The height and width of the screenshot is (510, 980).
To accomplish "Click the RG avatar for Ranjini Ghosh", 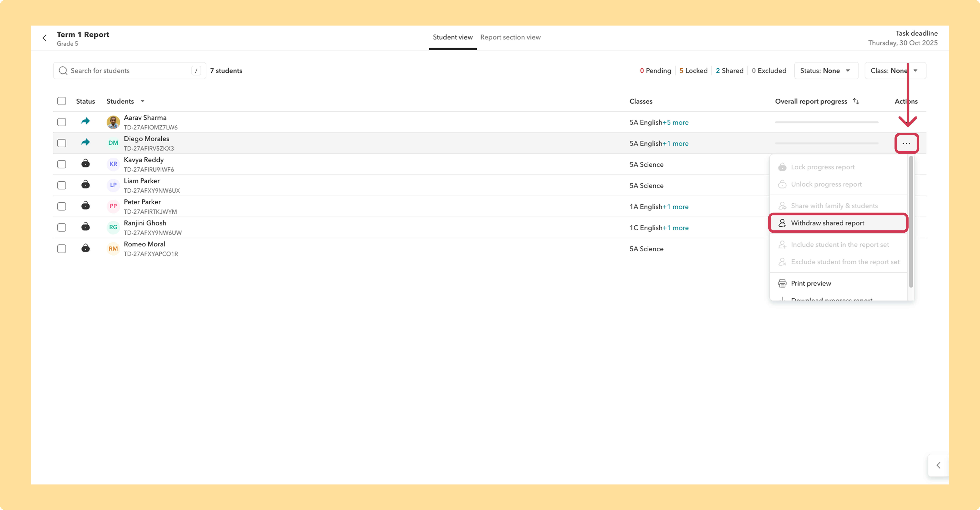I will (113, 227).
